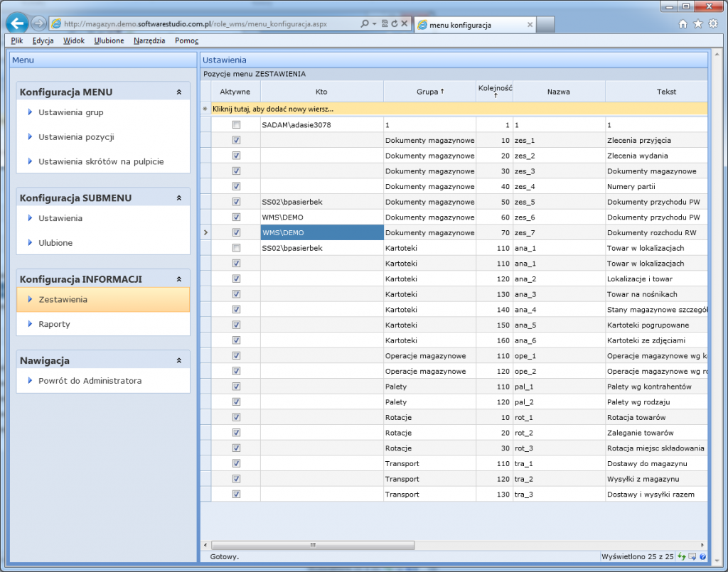The height and width of the screenshot is (572, 728).
Task: Click the export icon in the status bar
Action: 692,556
